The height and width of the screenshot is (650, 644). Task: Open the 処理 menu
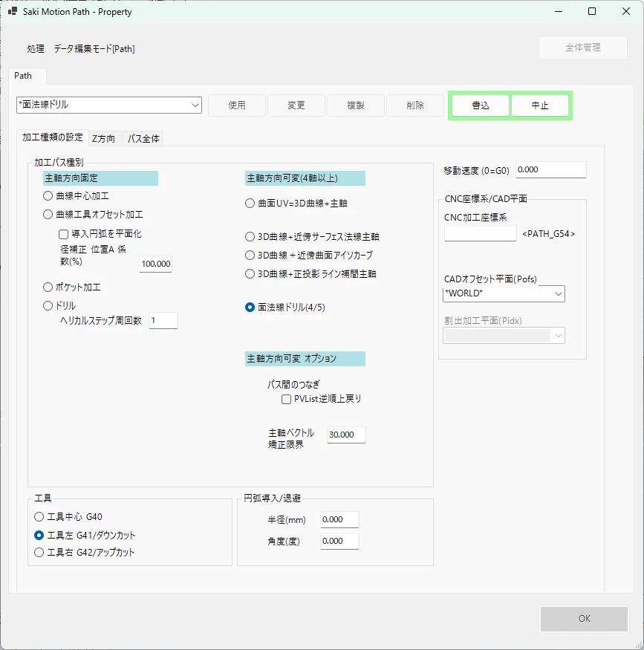click(36, 49)
